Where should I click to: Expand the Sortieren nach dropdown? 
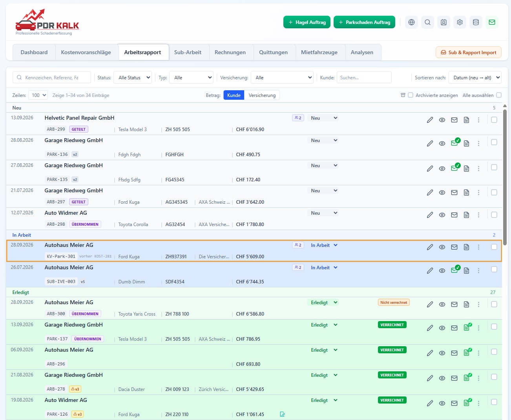(475, 77)
